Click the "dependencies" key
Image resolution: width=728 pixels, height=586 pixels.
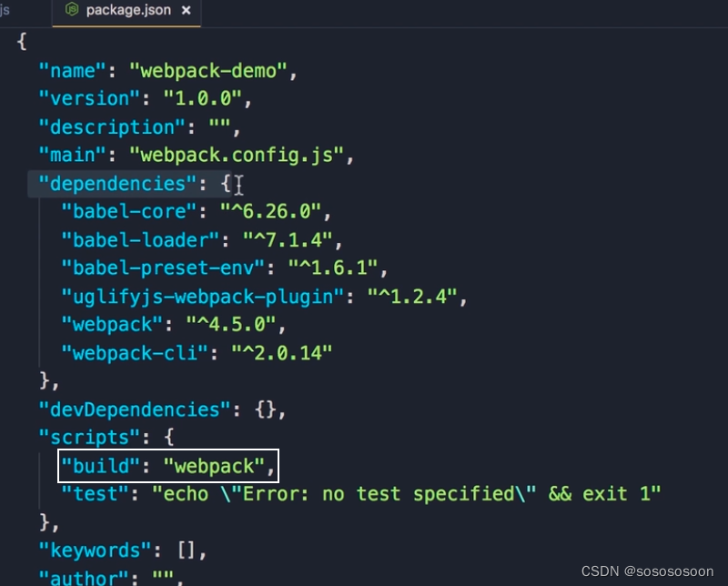(118, 184)
